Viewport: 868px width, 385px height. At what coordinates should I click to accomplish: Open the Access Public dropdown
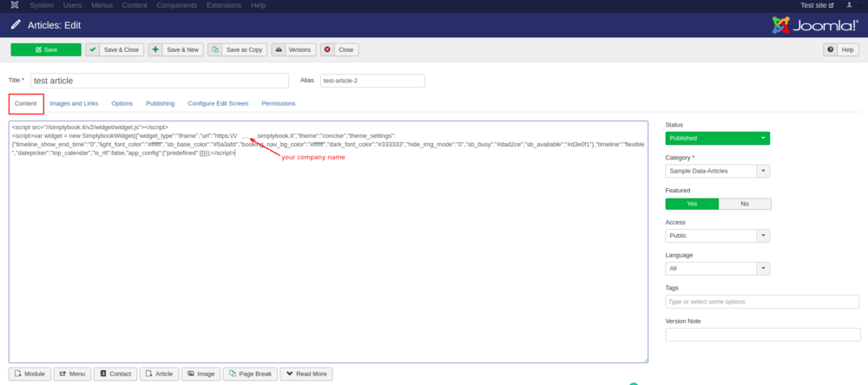tap(717, 235)
